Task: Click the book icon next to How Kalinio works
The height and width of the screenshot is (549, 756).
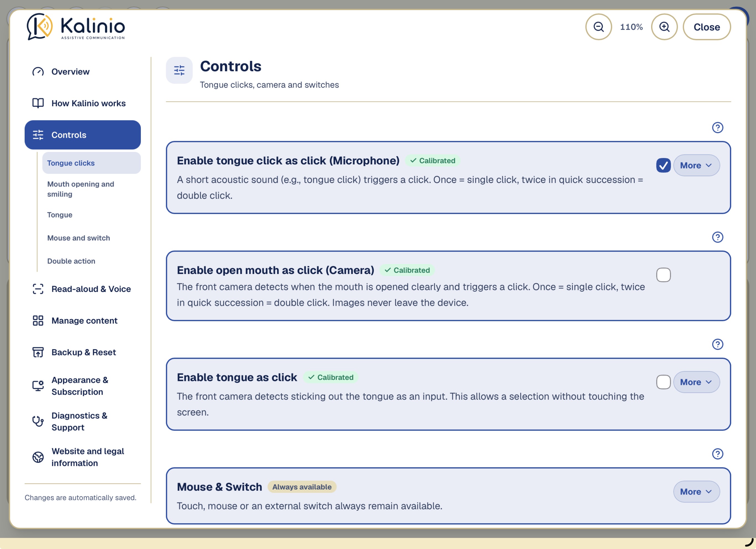Action: coord(38,103)
